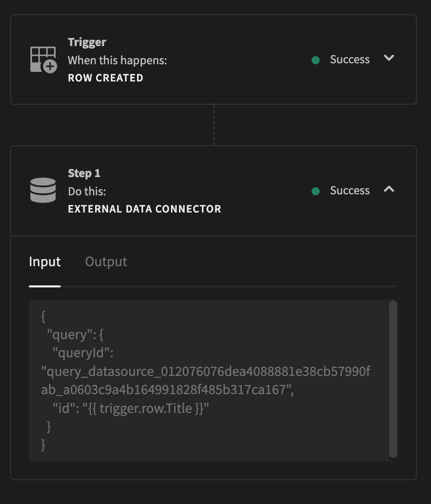Click the Success status text on Trigger
The width and height of the screenshot is (431, 504).
coord(350,59)
